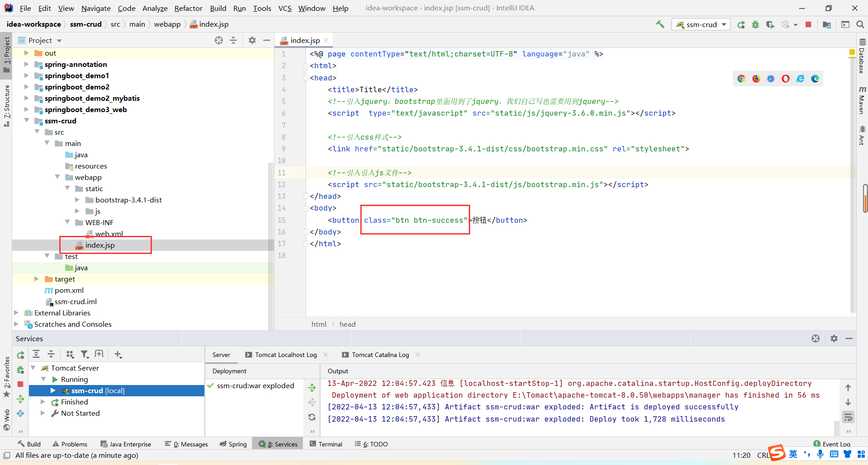Image resolution: width=868 pixels, height=465 pixels.
Task: Open the Spring tool window
Action: coord(233,444)
